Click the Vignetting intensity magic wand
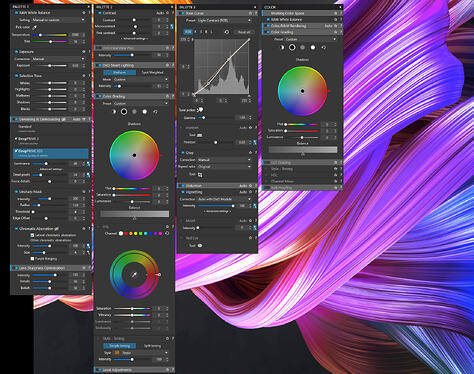Image resolution: width=474 pixels, height=374 pixels. (x=255, y=206)
